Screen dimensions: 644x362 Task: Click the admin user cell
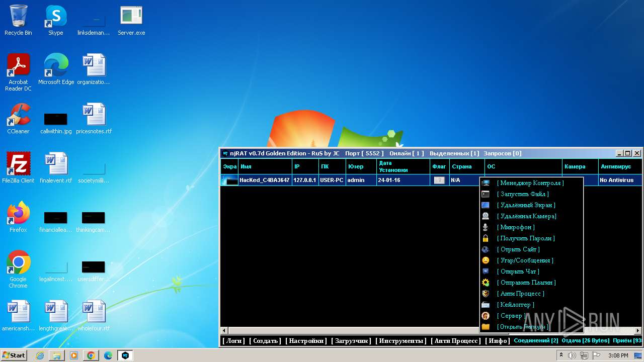361,180
